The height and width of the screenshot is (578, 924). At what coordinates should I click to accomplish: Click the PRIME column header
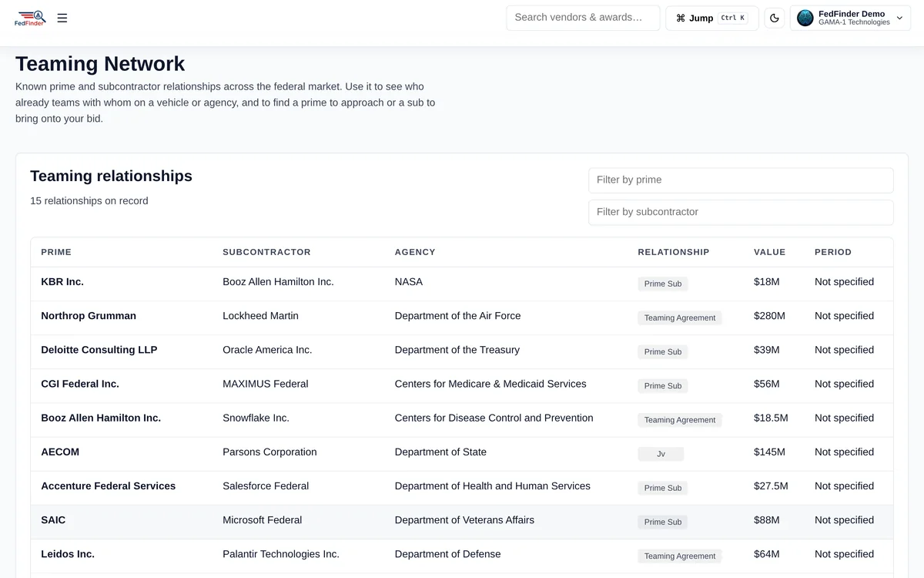tap(56, 252)
